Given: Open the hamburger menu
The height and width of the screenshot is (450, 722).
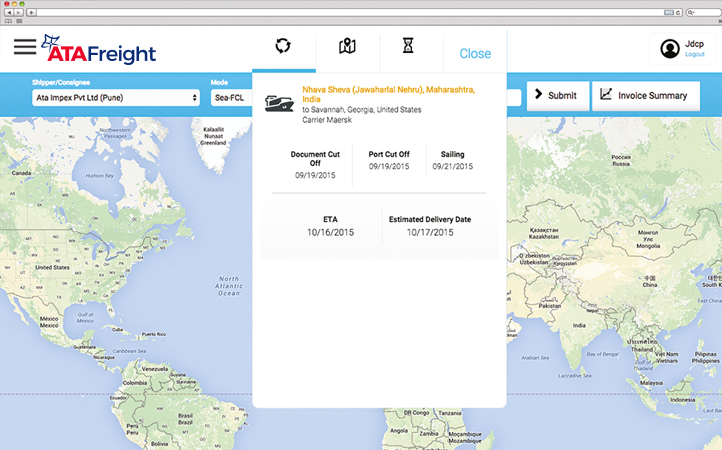Looking at the screenshot, I should (x=25, y=47).
